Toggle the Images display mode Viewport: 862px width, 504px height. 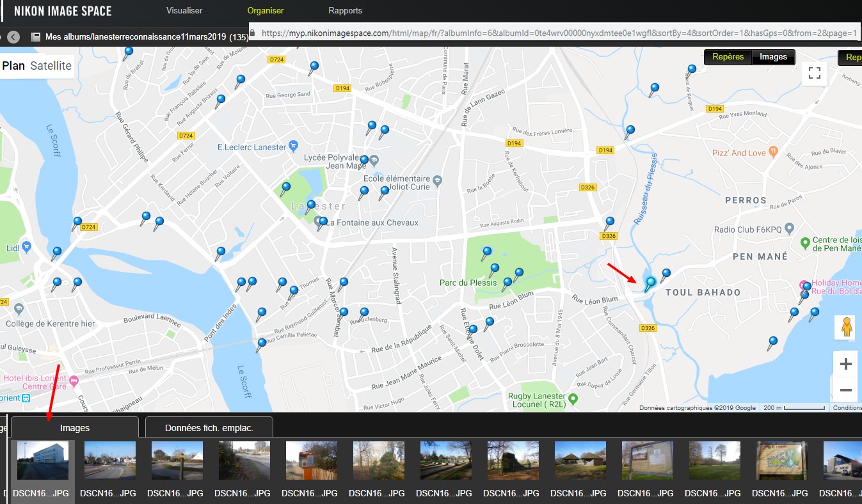[773, 57]
